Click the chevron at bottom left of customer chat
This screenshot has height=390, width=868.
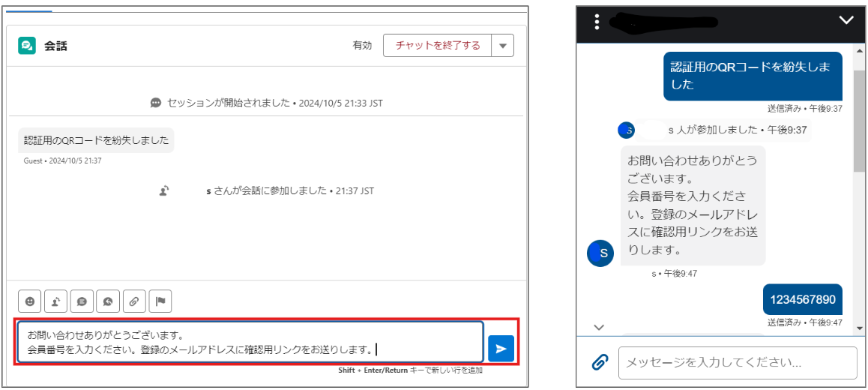[x=598, y=327]
